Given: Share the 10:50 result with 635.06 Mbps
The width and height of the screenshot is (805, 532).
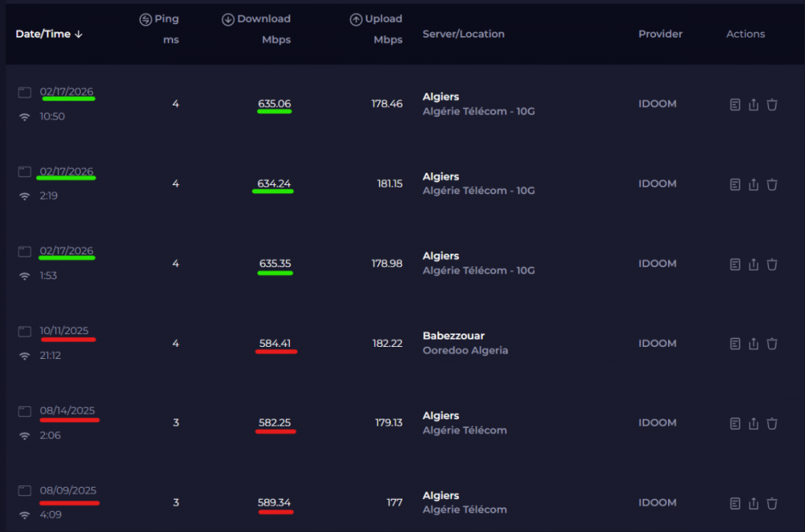Looking at the screenshot, I should pyautogui.click(x=753, y=105).
